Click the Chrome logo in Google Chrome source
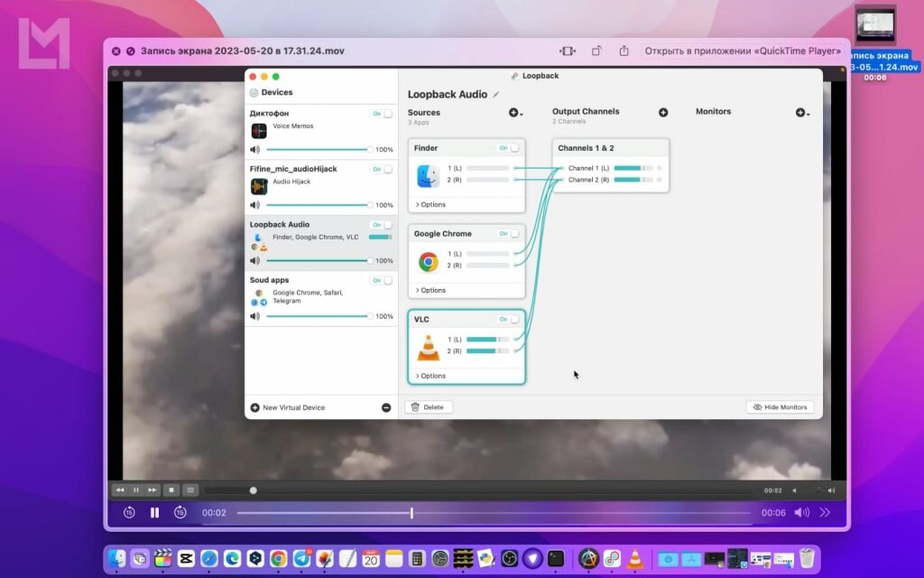The image size is (924, 578). (x=428, y=261)
